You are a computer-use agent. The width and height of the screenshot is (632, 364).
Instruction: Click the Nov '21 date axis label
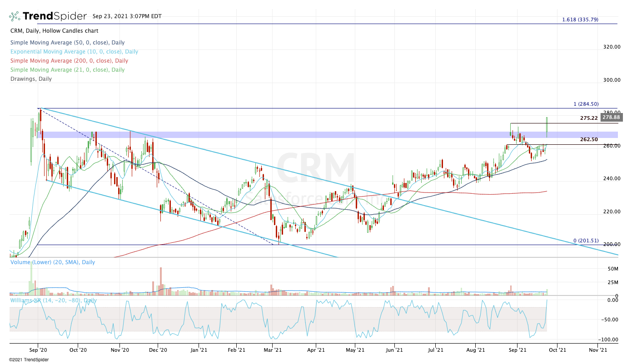597,350
